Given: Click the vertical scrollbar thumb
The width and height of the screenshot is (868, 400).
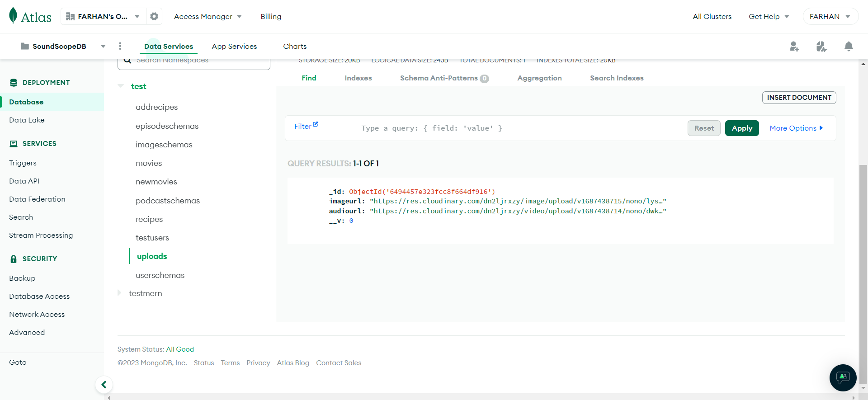Looking at the screenshot, I should pos(863,274).
